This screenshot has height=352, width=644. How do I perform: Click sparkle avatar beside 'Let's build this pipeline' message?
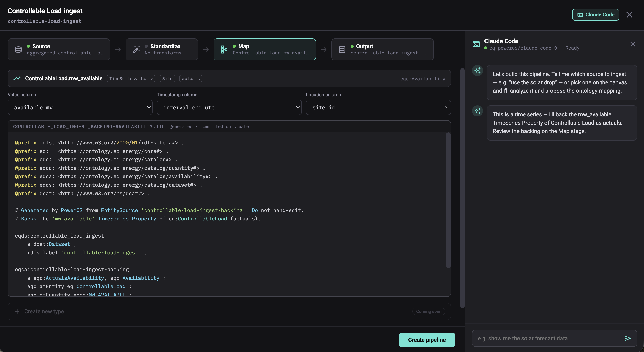(477, 70)
